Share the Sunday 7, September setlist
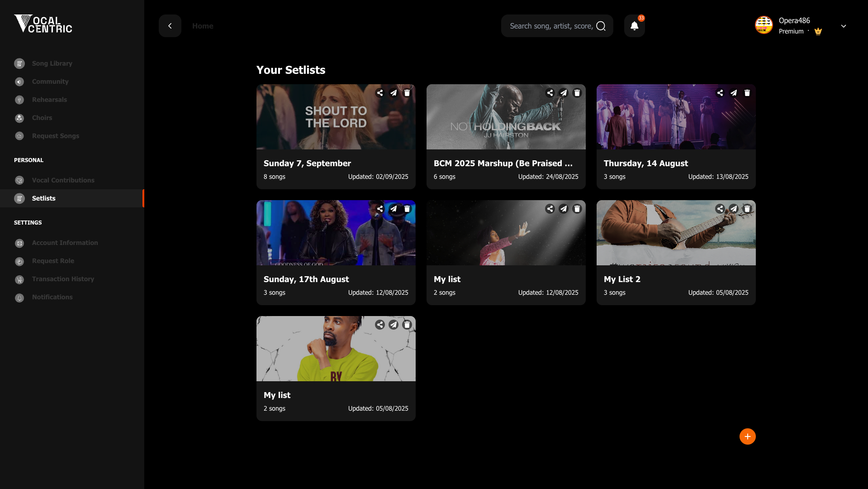868x489 pixels. [379, 92]
